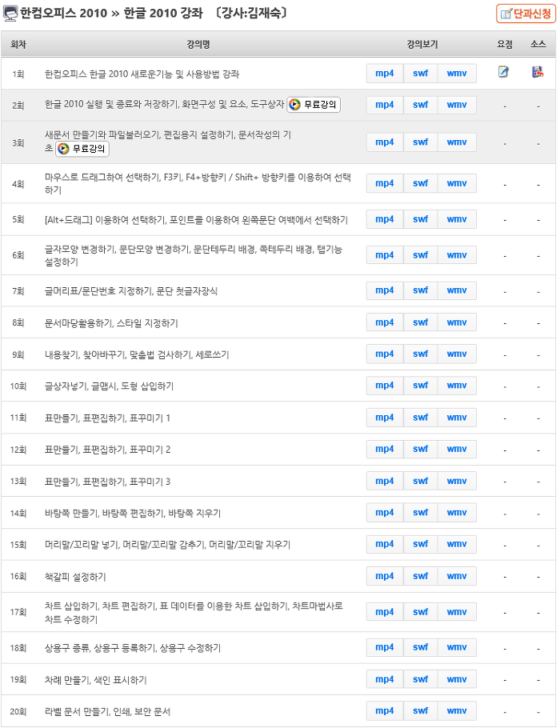Select lecture title starting '[Alt+드래그] 이용하여 선택하기'
Screen dimensions: 560x728
(196, 220)
